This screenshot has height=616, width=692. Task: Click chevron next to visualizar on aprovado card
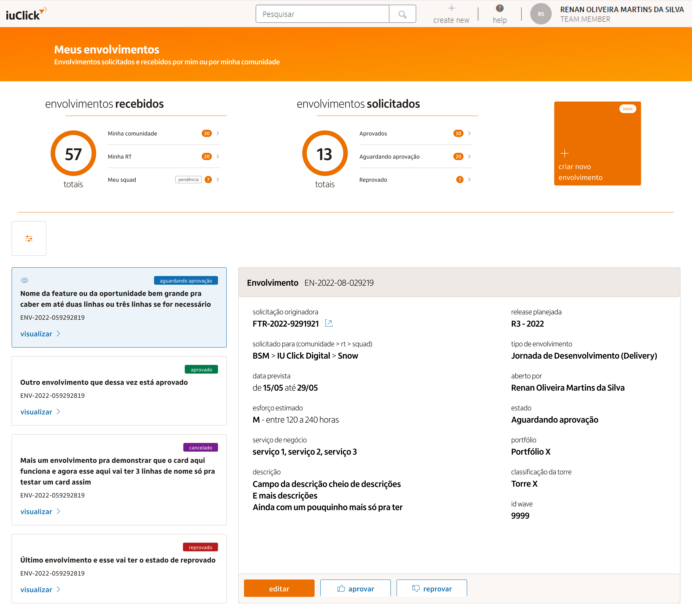tap(58, 412)
